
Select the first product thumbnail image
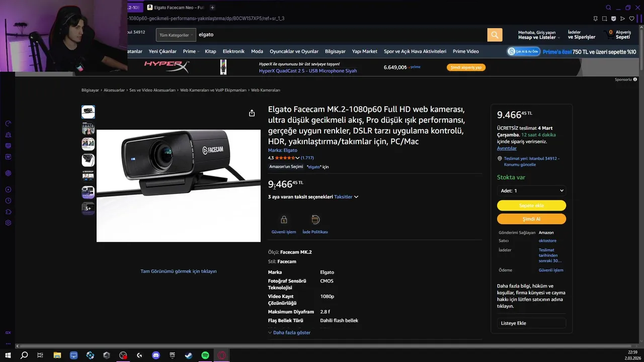tap(88, 112)
